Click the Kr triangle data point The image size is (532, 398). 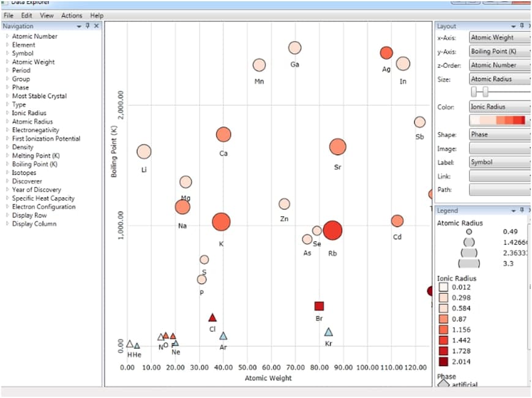click(329, 332)
